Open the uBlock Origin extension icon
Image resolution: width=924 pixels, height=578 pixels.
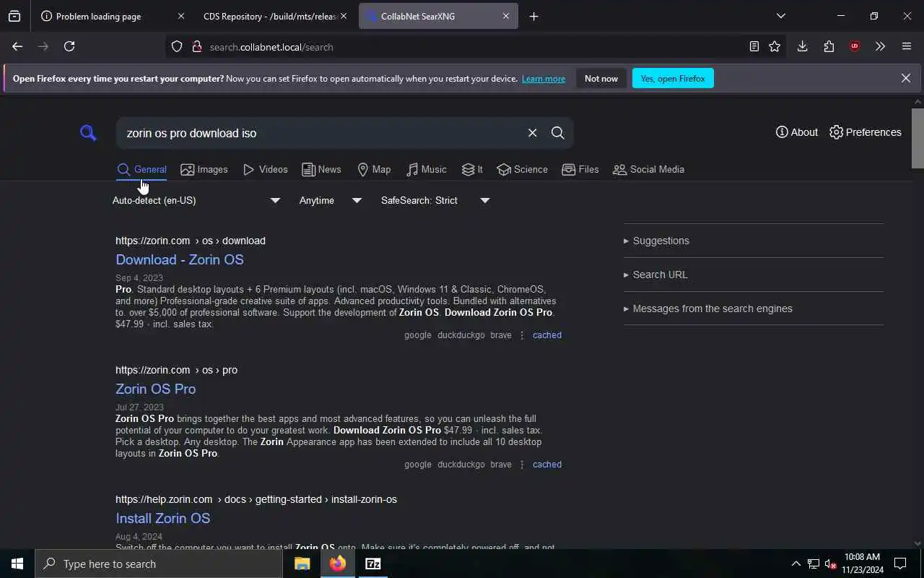[x=855, y=46]
